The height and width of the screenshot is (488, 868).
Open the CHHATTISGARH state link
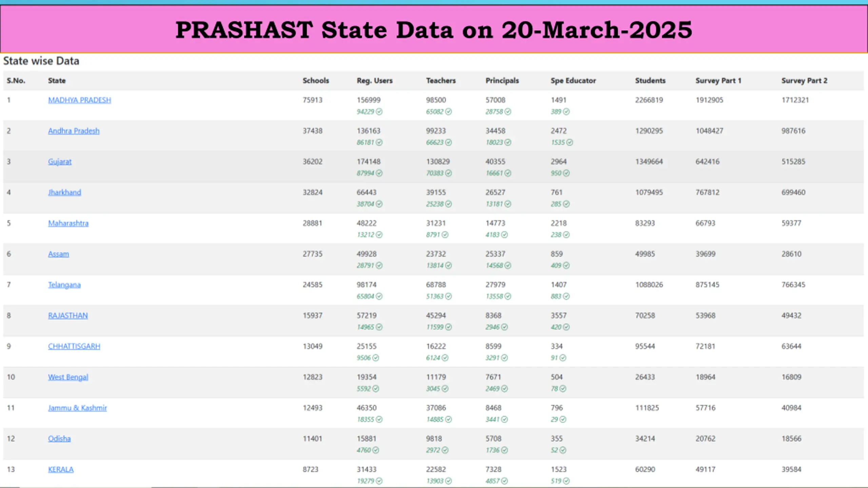click(x=74, y=346)
